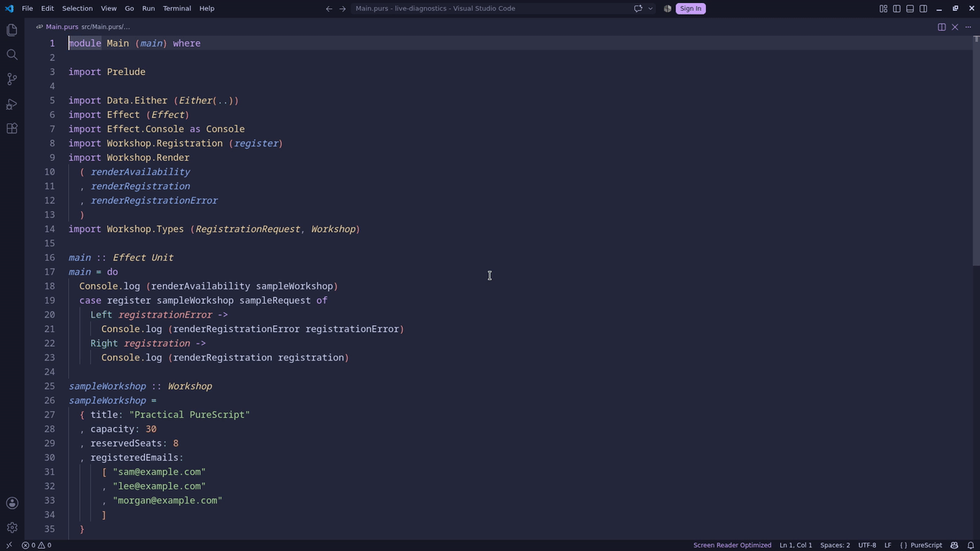The image size is (980, 551).
Task: Open the Source Control view icon
Action: click(x=11, y=79)
